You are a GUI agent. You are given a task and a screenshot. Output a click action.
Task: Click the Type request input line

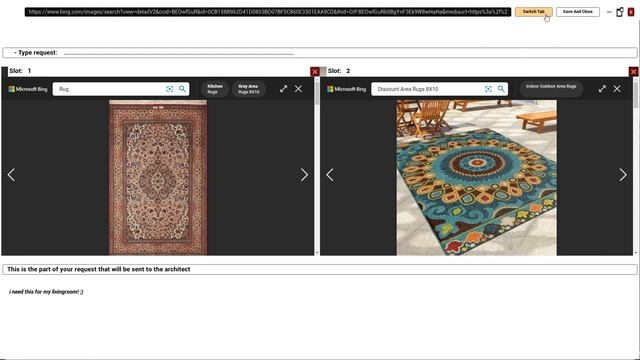[178, 53]
